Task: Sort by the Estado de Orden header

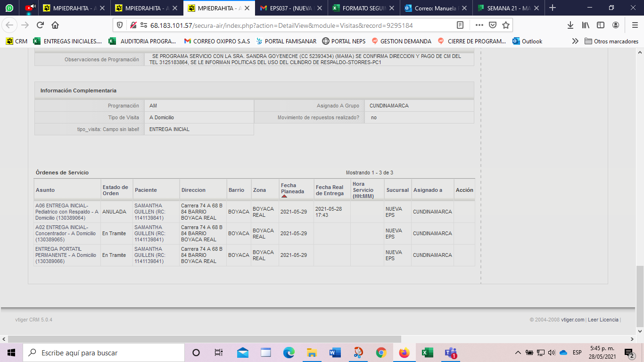Action: tap(116, 190)
